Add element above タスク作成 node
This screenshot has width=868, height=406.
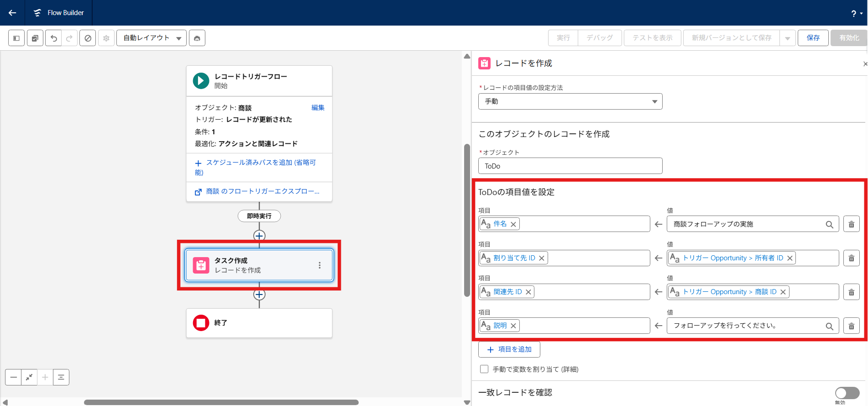pyautogui.click(x=259, y=236)
